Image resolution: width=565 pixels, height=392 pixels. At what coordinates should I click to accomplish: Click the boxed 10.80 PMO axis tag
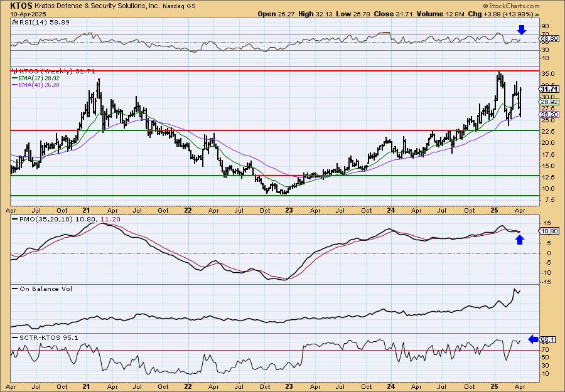coord(550,231)
